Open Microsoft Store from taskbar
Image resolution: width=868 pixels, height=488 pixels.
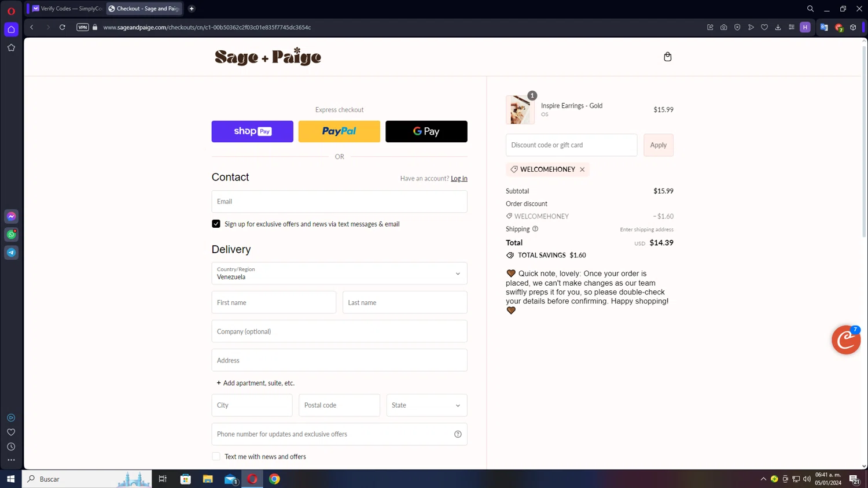[186, 479]
